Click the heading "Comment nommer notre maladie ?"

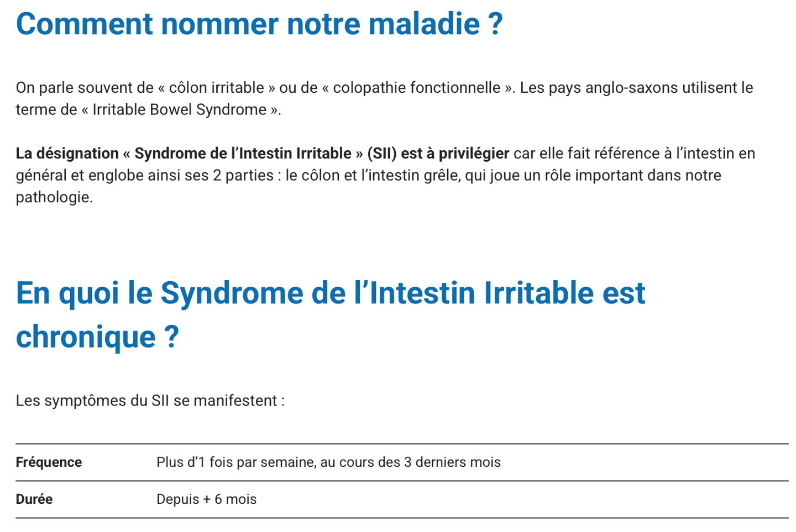point(259,24)
